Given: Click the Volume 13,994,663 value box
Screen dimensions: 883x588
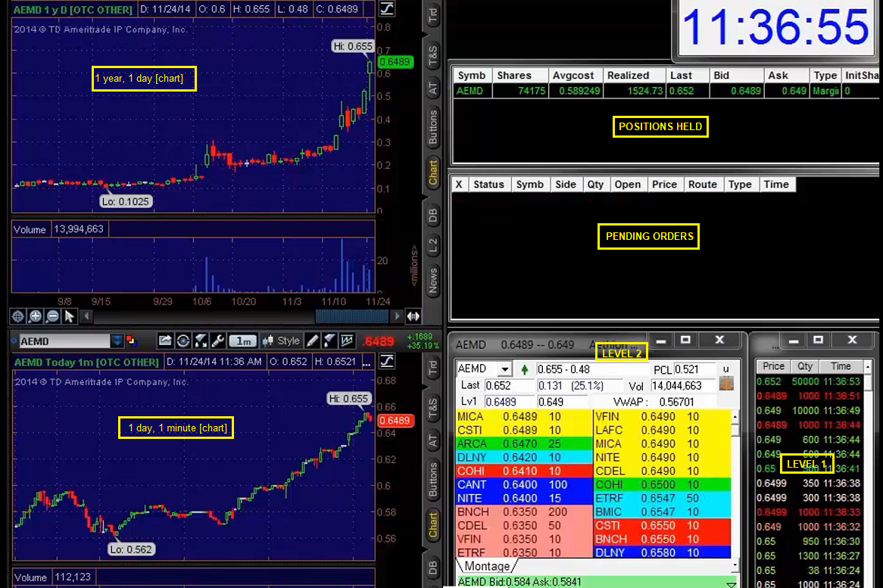Looking at the screenshot, I should pyautogui.click(x=79, y=229).
